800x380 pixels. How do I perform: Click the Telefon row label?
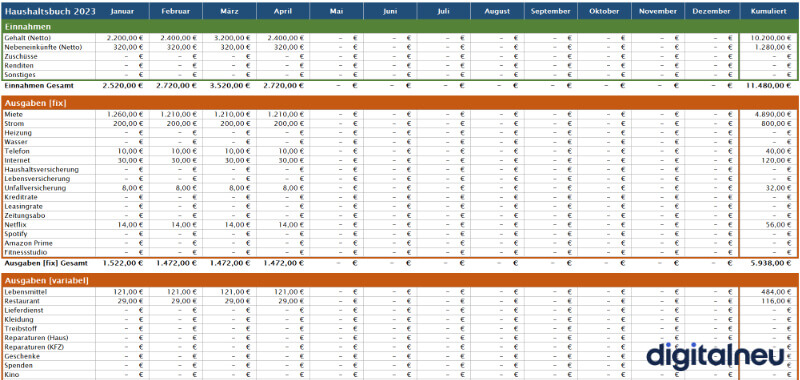pyautogui.click(x=17, y=151)
